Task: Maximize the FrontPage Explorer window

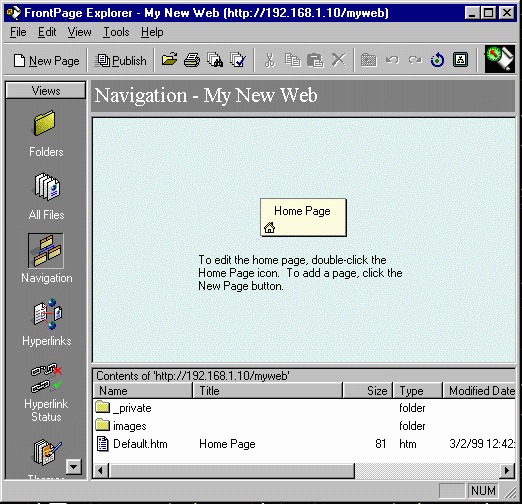Action: (x=489, y=13)
